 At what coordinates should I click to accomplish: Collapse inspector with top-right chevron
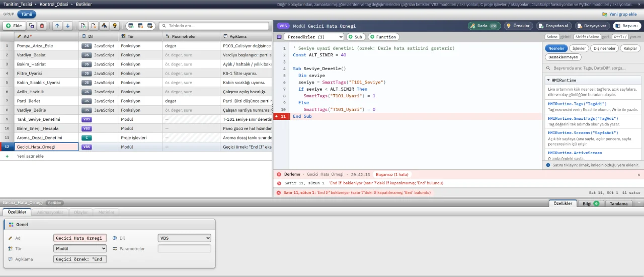639,202
